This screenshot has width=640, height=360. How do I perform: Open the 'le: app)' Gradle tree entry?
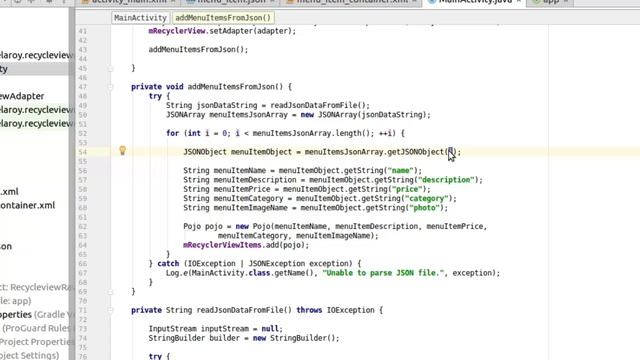[16, 301]
